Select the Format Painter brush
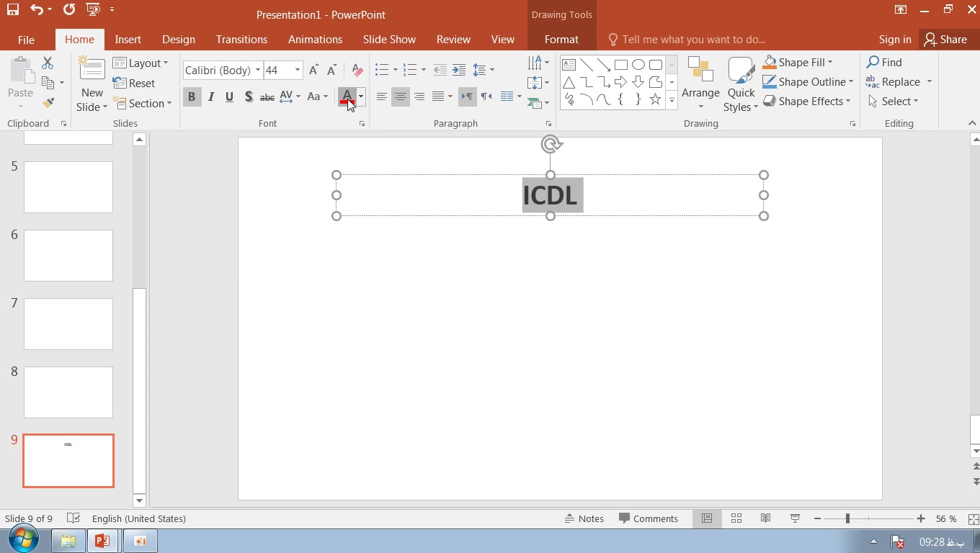The image size is (980, 553). click(x=48, y=103)
